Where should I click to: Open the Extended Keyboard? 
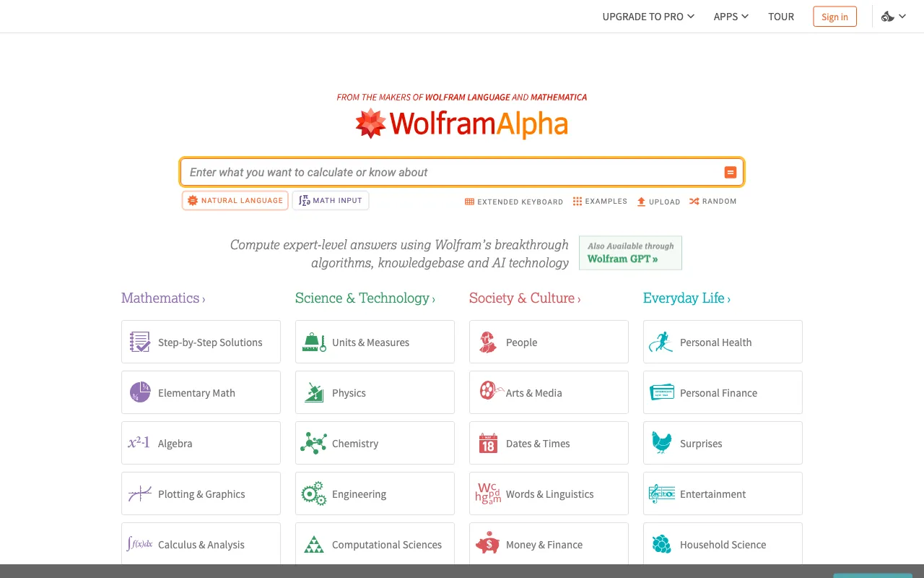point(514,202)
